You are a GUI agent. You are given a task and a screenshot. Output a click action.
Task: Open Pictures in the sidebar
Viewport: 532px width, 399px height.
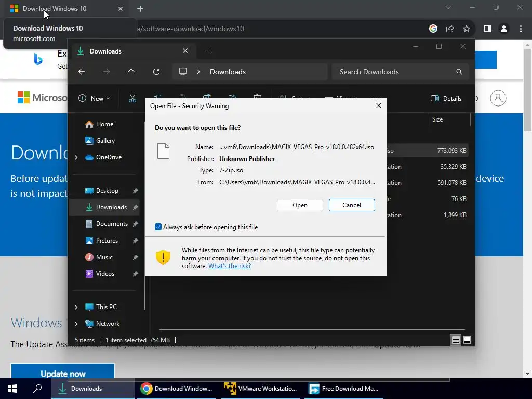pos(107,241)
